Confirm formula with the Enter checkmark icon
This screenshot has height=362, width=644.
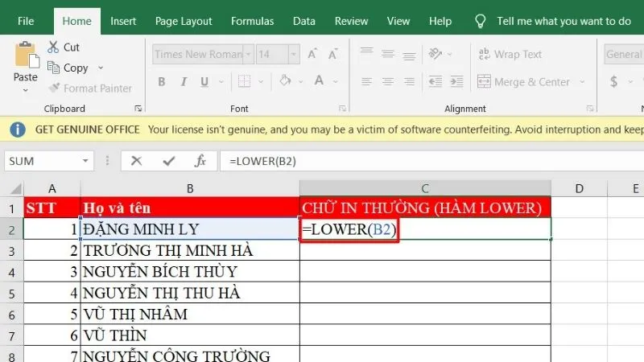click(x=167, y=161)
